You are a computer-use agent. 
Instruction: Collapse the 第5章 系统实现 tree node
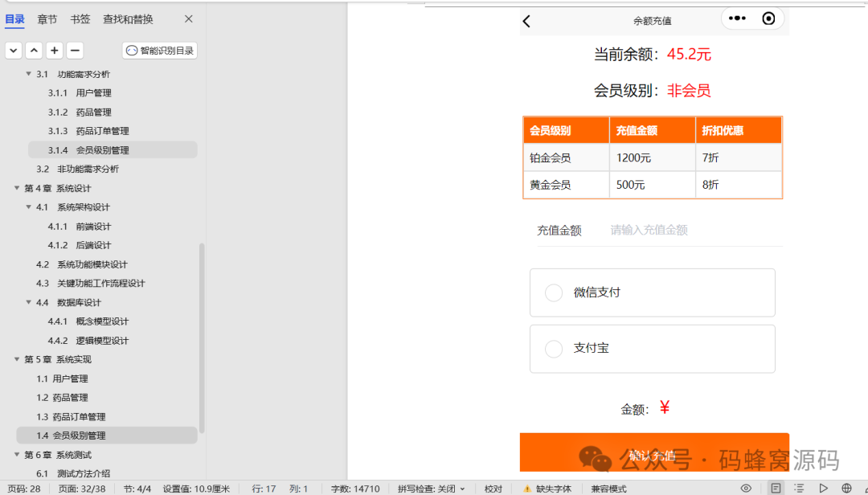(x=17, y=359)
